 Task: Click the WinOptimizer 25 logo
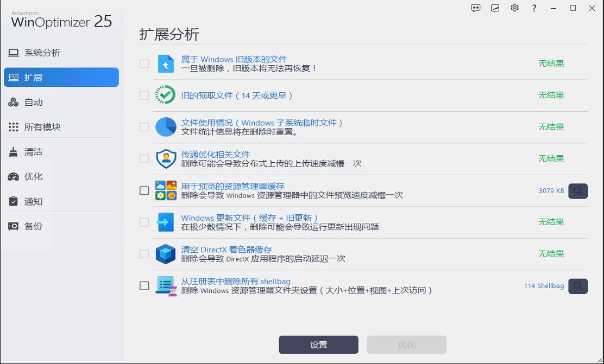click(61, 19)
